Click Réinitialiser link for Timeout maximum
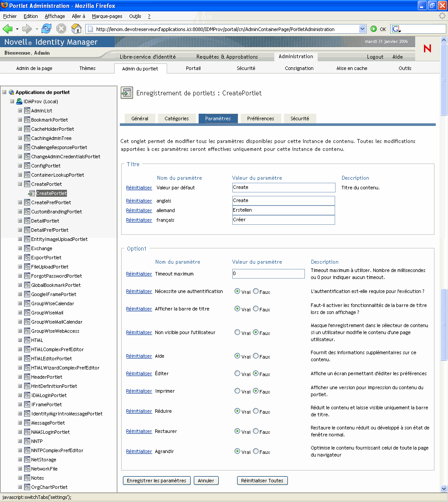 click(139, 274)
